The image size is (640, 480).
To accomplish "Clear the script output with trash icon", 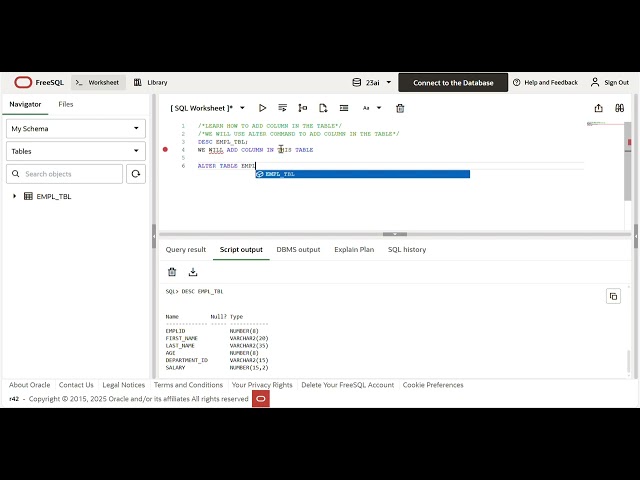I will pyautogui.click(x=172, y=272).
